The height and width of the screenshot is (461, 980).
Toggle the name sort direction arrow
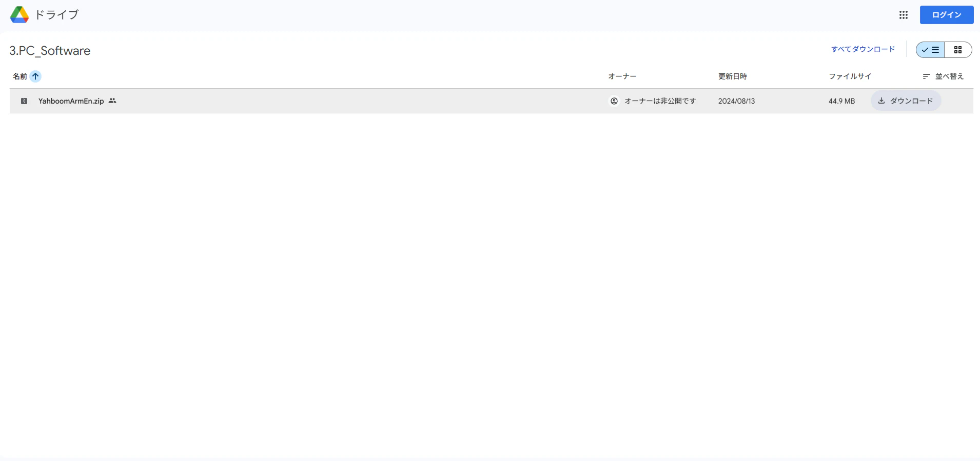point(35,76)
